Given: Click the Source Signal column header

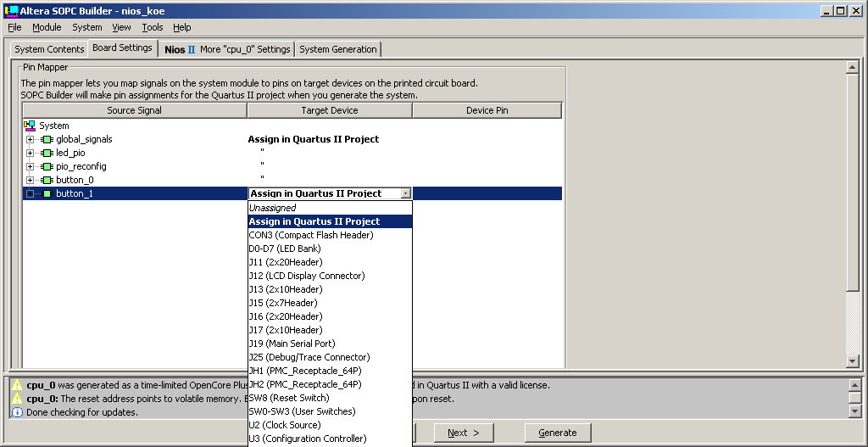Looking at the screenshot, I should tap(135, 110).
